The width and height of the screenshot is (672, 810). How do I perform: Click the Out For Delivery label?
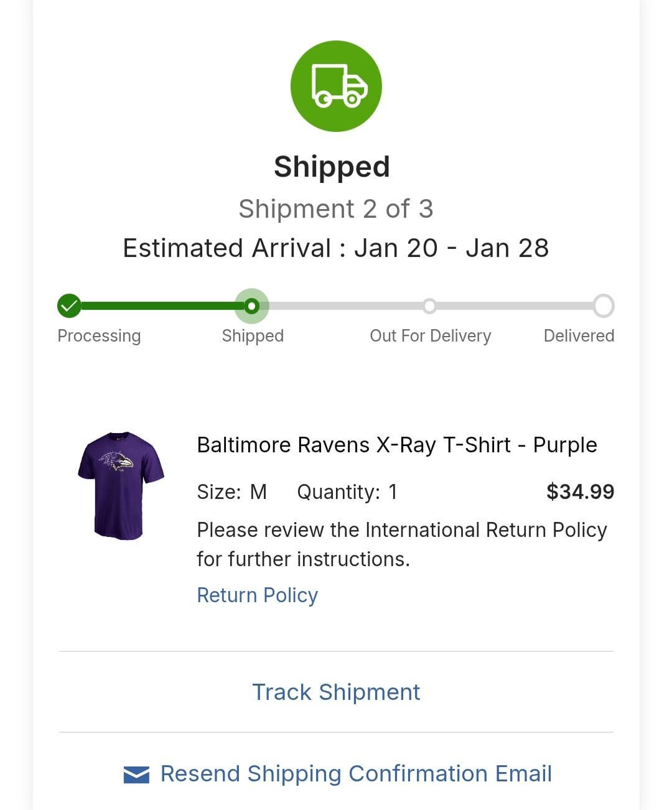tap(430, 336)
